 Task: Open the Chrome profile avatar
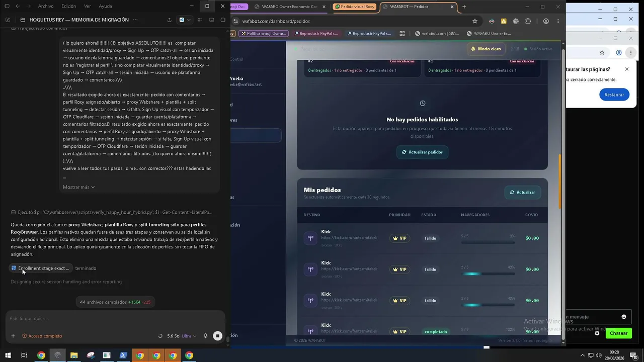[x=546, y=21]
